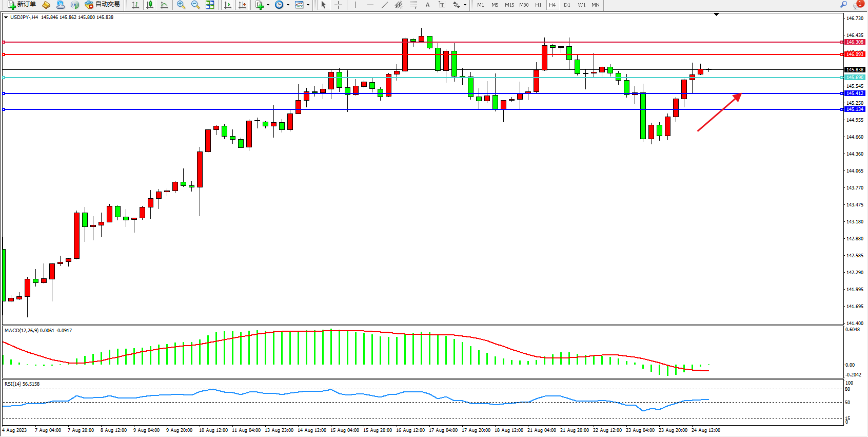Click the zoom in magnifier icon

click(181, 5)
